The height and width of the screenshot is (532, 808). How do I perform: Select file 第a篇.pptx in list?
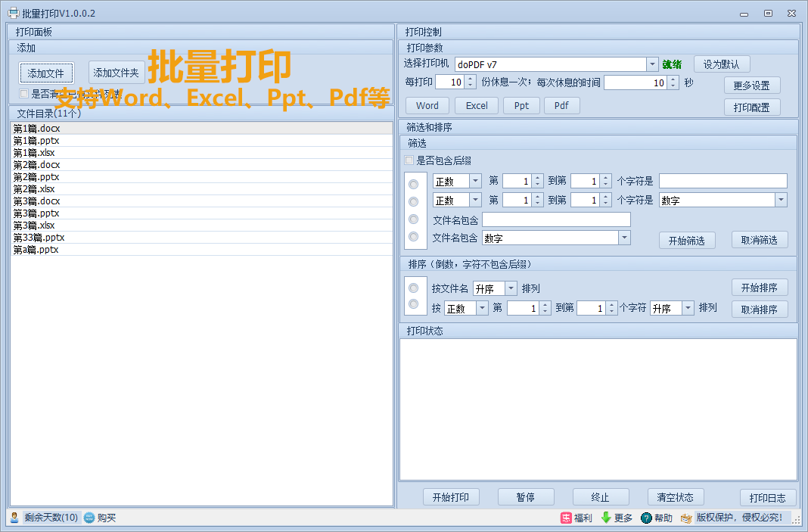pyautogui.click(x=201, y=250)
